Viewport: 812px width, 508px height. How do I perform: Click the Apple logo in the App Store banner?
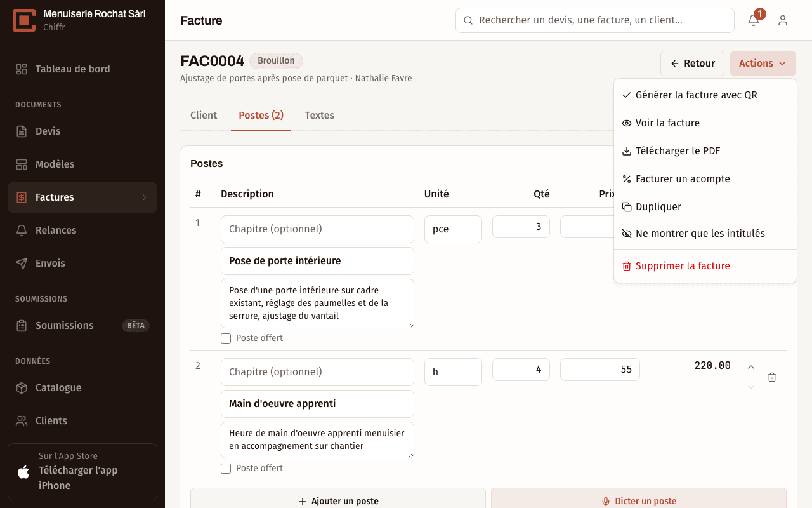click(x=23, y=472)
